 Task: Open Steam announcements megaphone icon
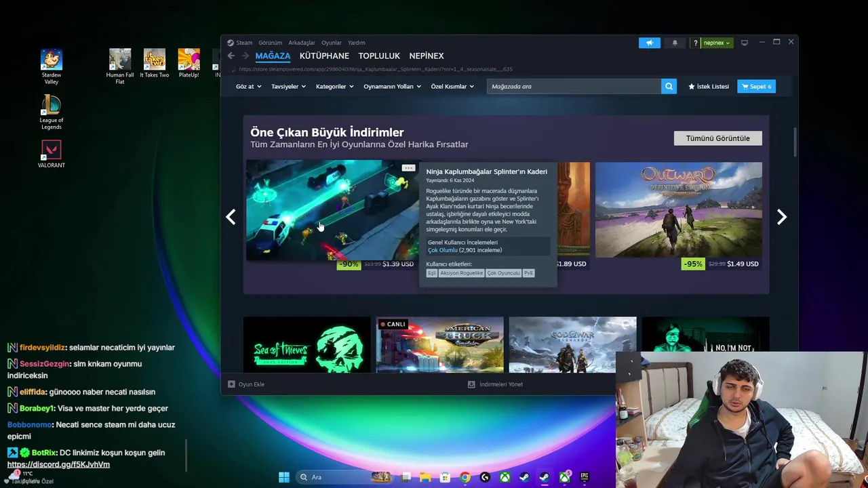point(649,43)
